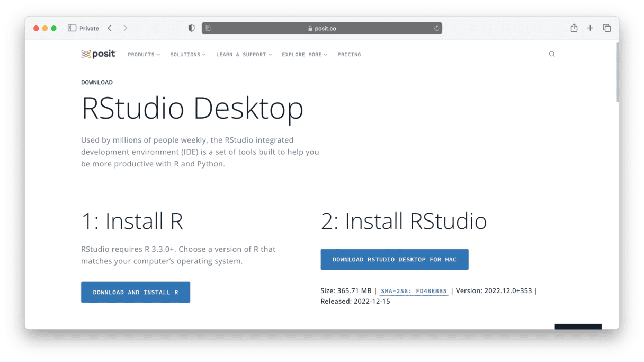Reload the posit.co page
Viewport: 644px width, 362px height.
(436, 28)
